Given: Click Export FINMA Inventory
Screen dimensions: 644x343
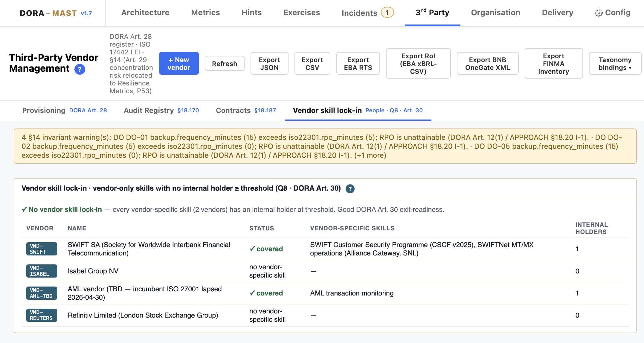Looking at the screenshot, I should pyautogui.click(x=554, y=64).
